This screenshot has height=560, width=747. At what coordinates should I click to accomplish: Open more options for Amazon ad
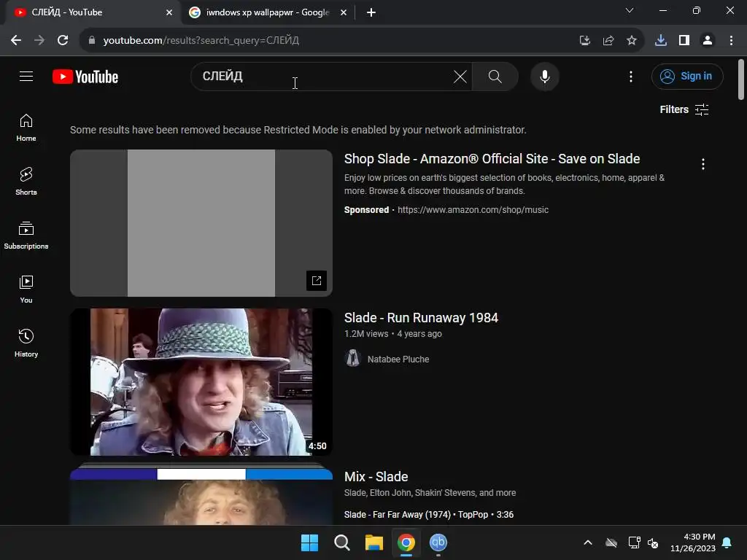pyautogui.click(x=703, y=164)
